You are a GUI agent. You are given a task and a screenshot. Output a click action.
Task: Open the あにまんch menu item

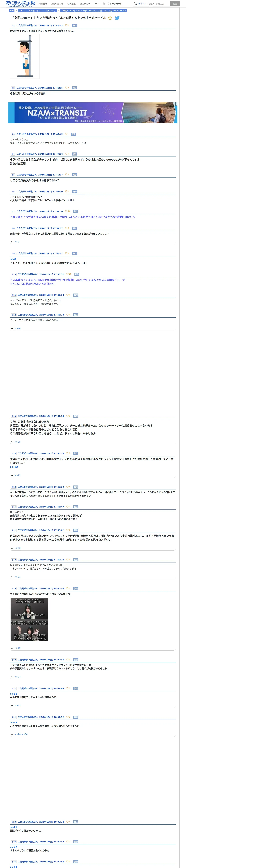85,4
